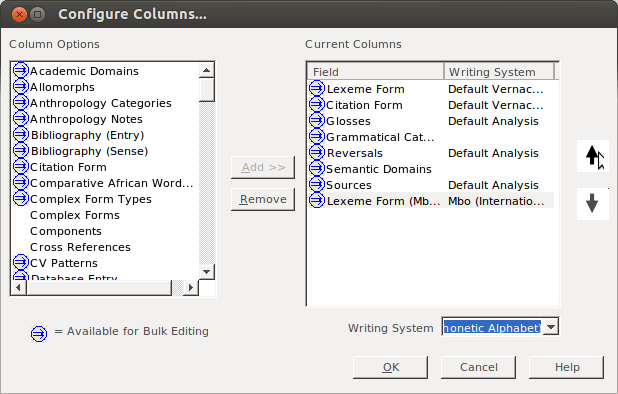Click bulk-edit icon beside Comparative African Word

(x=20, y=183)
